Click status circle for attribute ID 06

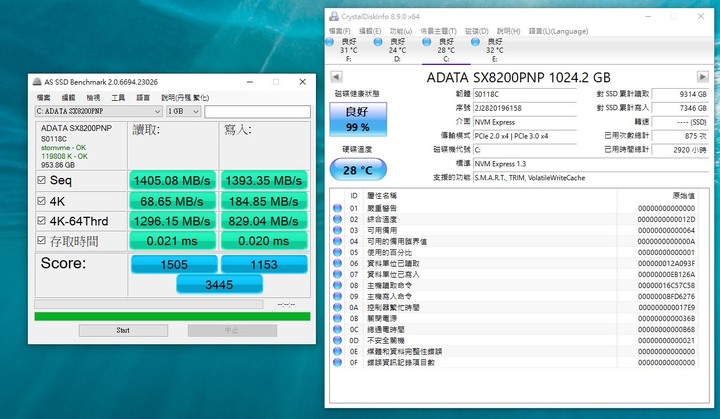[x=338, y=263]
